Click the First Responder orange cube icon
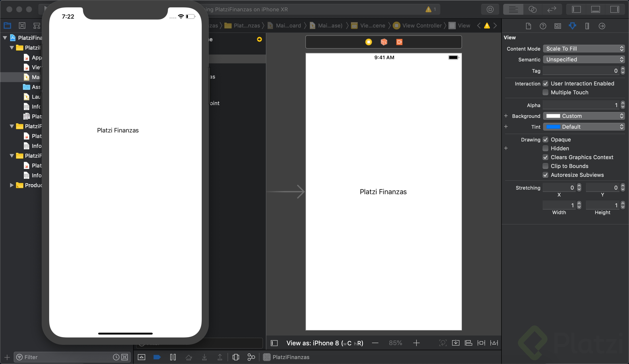Viewport: 629px width, 364px height. pyautogui.click(x=384, y=42)
